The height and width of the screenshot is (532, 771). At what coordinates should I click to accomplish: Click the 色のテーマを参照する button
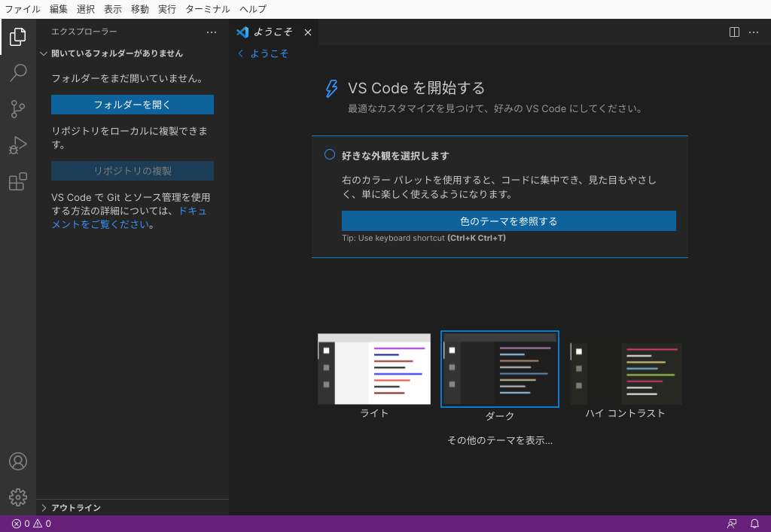[x=508, y=221]
